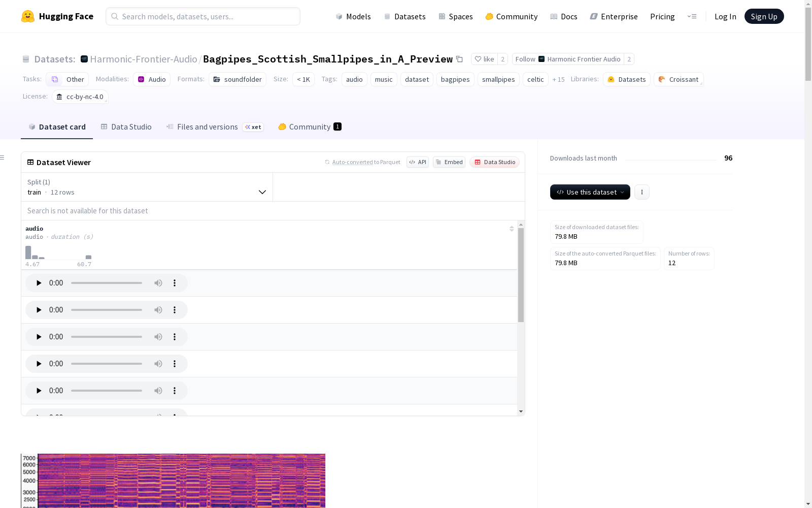
Task: Select the < 1K size tag
Action: 303,79
